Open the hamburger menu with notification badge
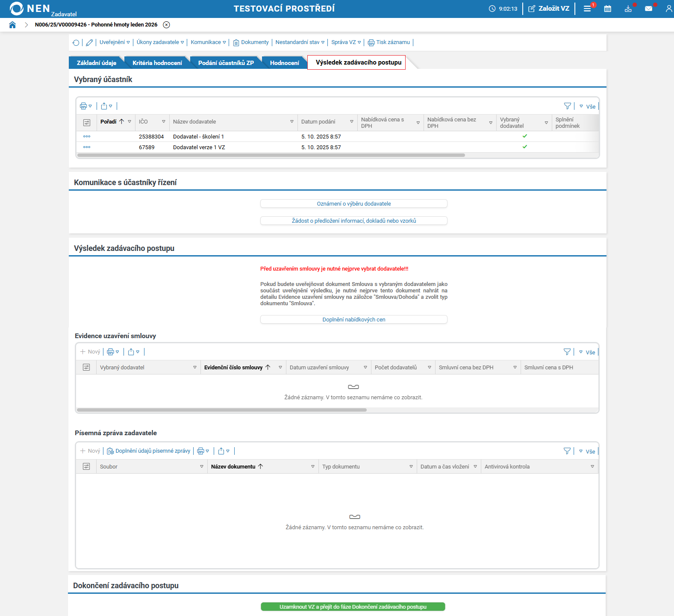Viewport: 674px width, 616px height. (588, 9)
